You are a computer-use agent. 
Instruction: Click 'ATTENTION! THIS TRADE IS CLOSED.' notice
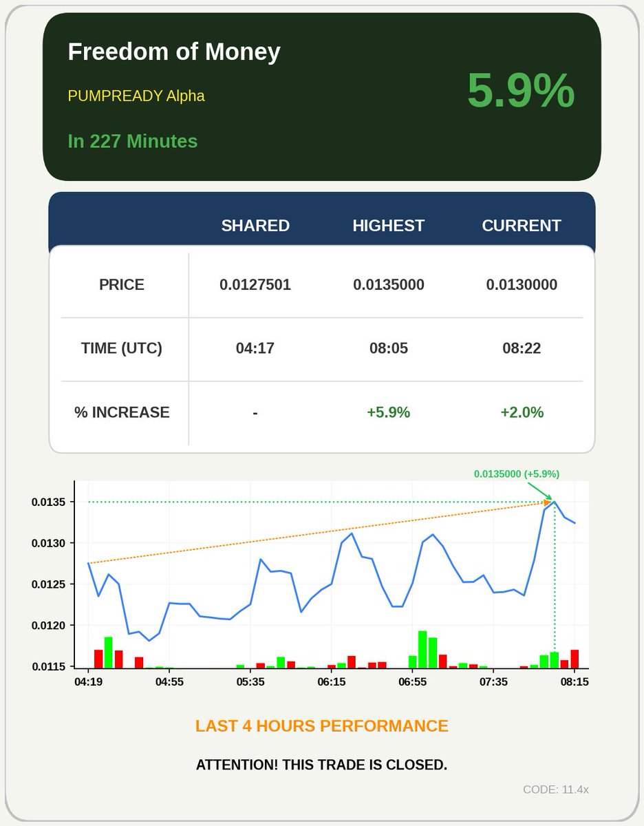pos(321,765)
